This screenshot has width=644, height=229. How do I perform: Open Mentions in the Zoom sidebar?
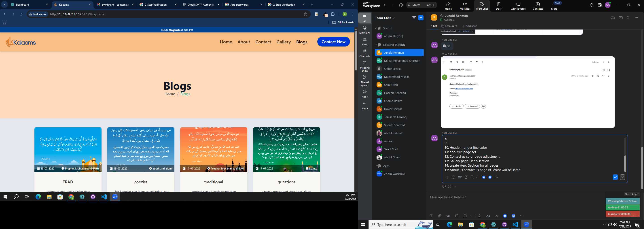(x=365, y=30)
